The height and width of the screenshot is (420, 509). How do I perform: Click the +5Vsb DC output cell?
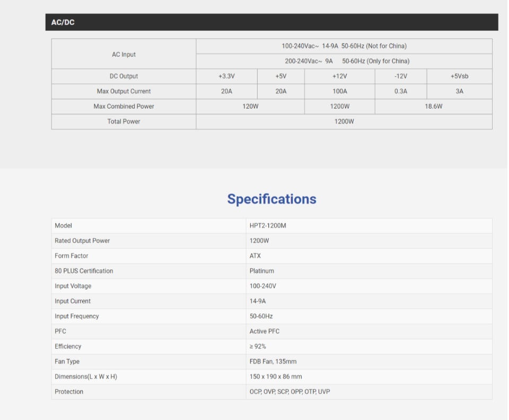459,76
